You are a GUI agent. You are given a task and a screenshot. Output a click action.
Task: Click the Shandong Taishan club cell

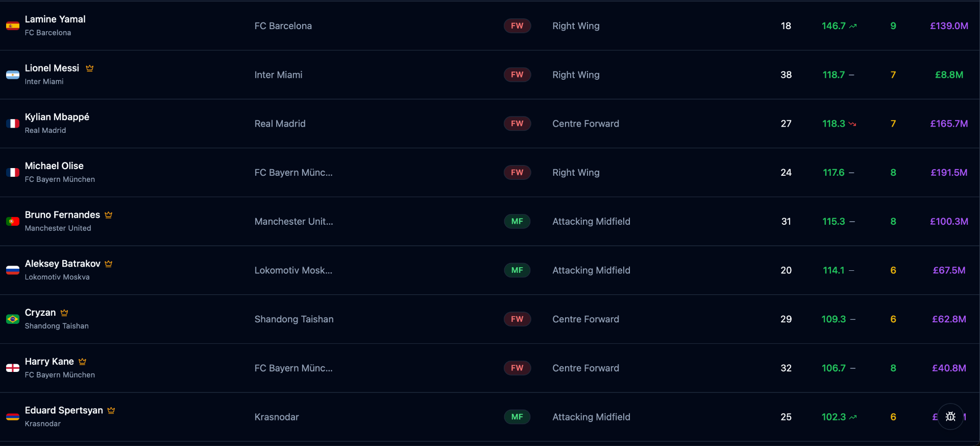[294, 319]
